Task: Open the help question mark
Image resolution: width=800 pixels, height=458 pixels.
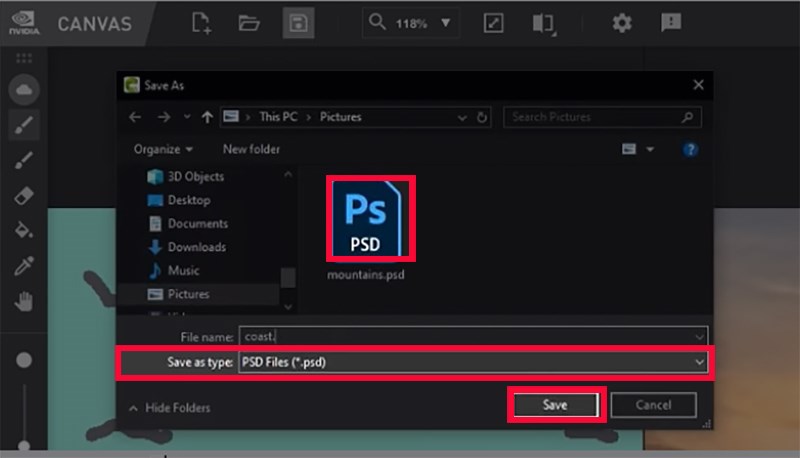Action: (x=690, y=149)
